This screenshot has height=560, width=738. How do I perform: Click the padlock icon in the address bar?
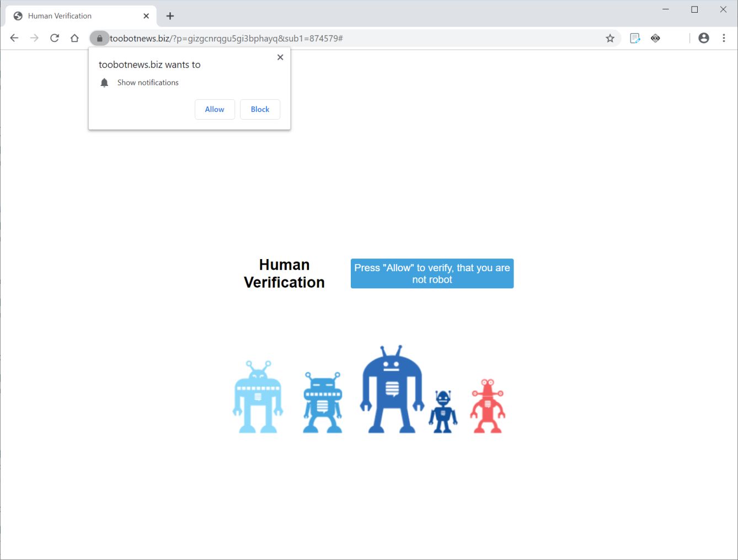(x=99, y=38)
